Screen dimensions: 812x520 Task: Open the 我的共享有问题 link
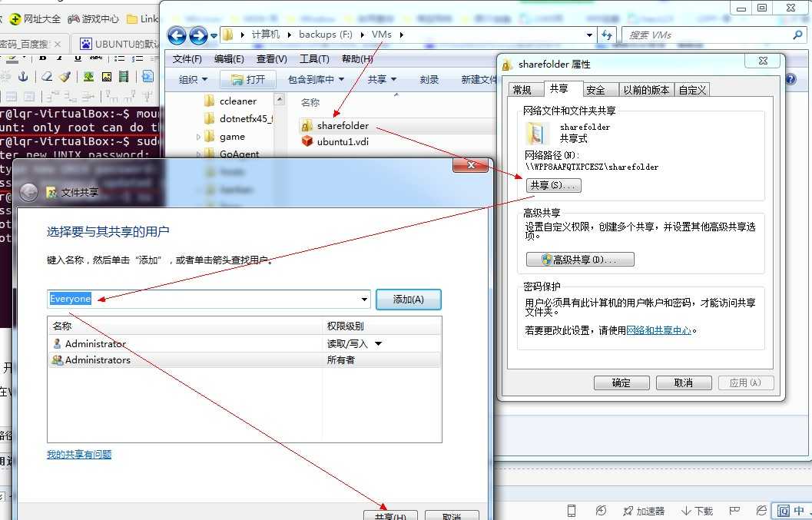click(x=79, y=455)
